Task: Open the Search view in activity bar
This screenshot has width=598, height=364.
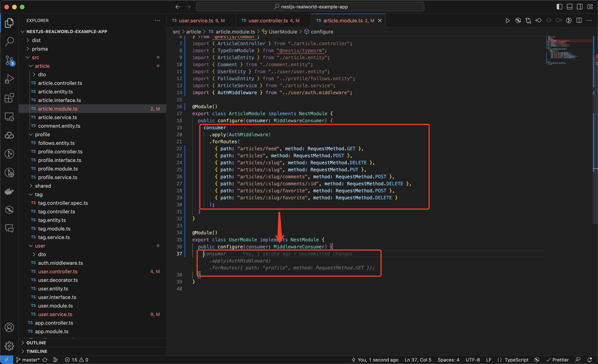Action: tap(9, 41)
